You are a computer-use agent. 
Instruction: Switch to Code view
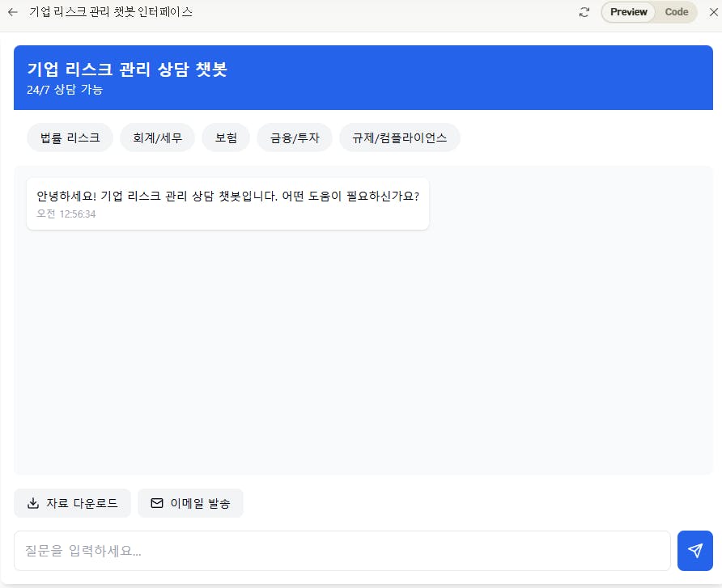[676, 12]
